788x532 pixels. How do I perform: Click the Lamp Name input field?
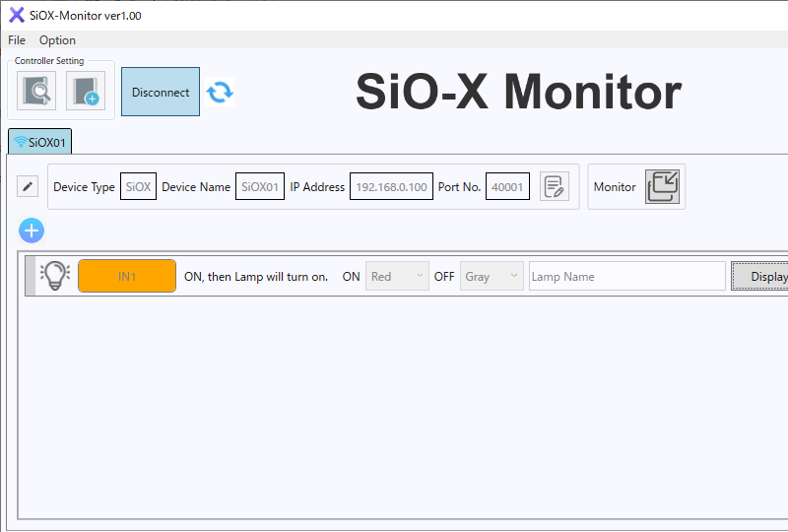click(627, 276)
